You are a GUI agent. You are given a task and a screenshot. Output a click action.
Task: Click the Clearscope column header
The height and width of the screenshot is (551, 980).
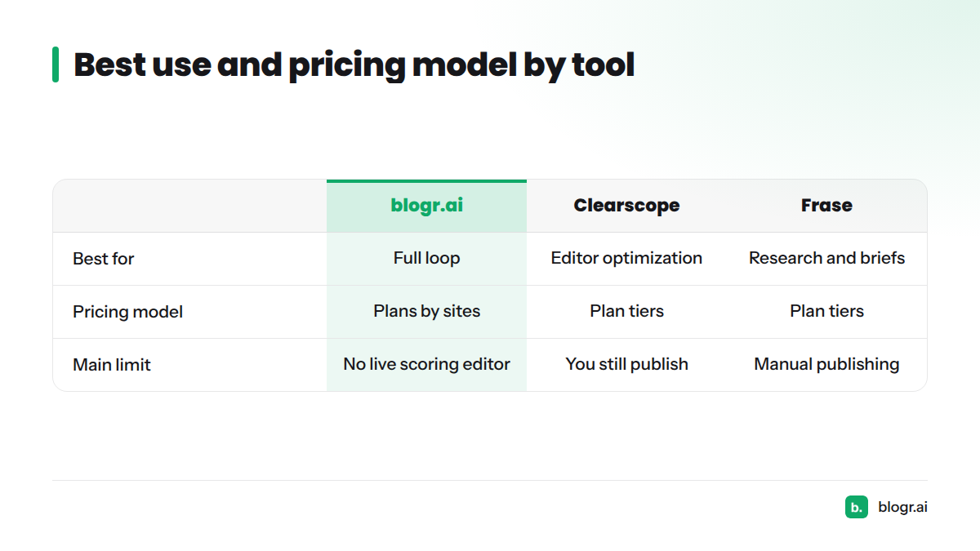point(626,206)
